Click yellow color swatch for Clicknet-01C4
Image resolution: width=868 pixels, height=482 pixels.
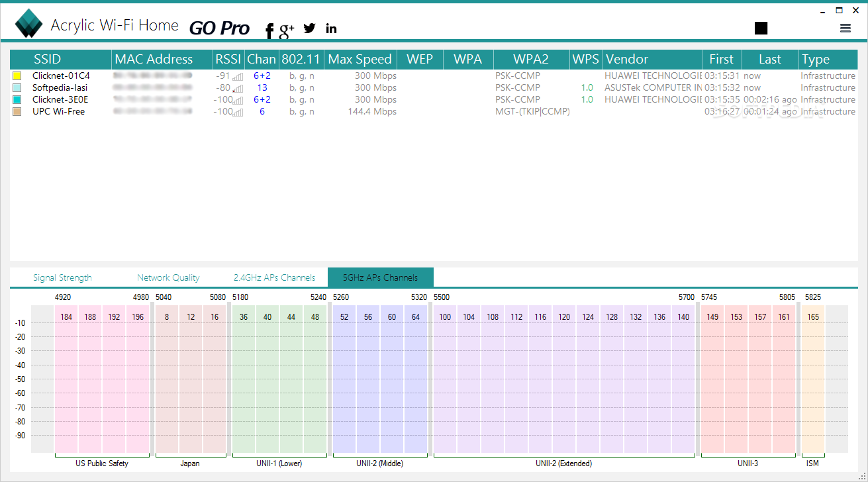click(x=17, y=76)
